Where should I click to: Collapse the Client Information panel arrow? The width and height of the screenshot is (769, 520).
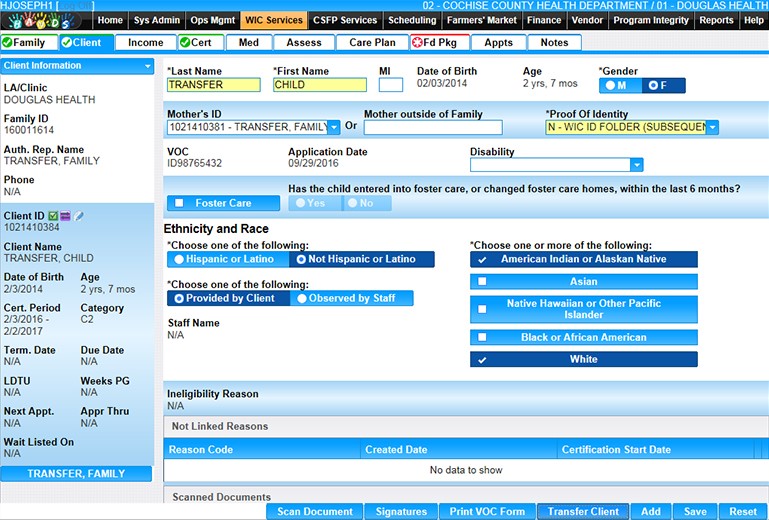pyautogui.click(x=148, y=66)
